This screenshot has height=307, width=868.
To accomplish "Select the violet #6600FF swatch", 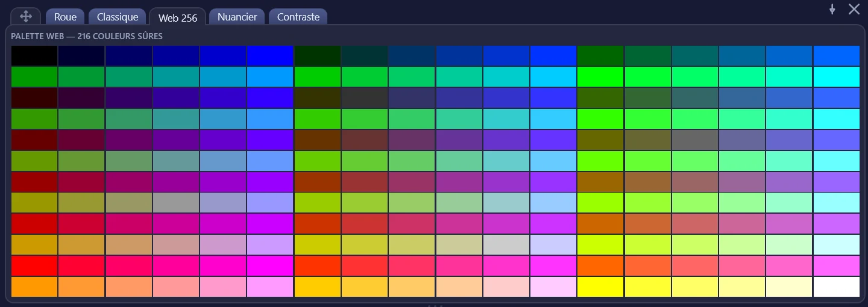I will tap(270, 140).
